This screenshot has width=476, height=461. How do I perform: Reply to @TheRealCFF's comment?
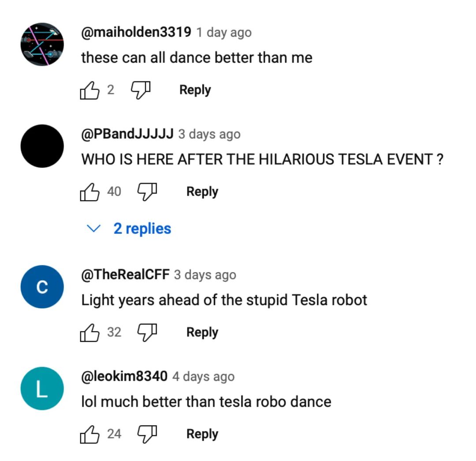[x=202, y=332]
